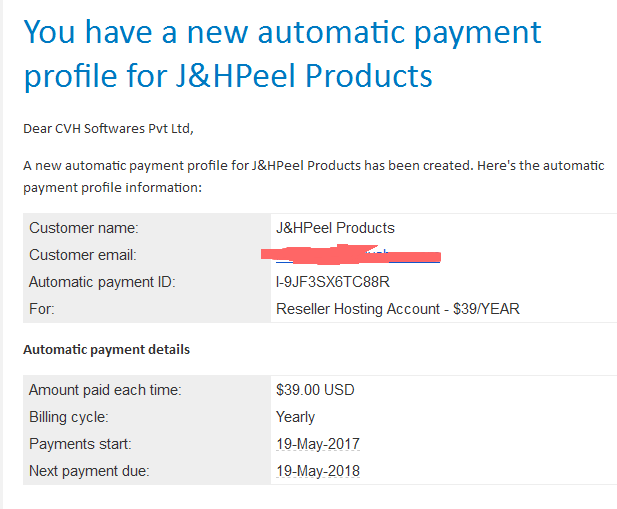617x509 pixels.
Task: Click the email heading about automatic payment
Action: point(282,54)
